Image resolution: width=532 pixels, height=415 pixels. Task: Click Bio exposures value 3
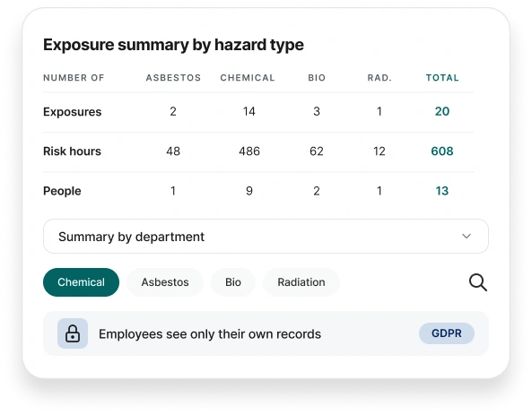tap(317, 111)
